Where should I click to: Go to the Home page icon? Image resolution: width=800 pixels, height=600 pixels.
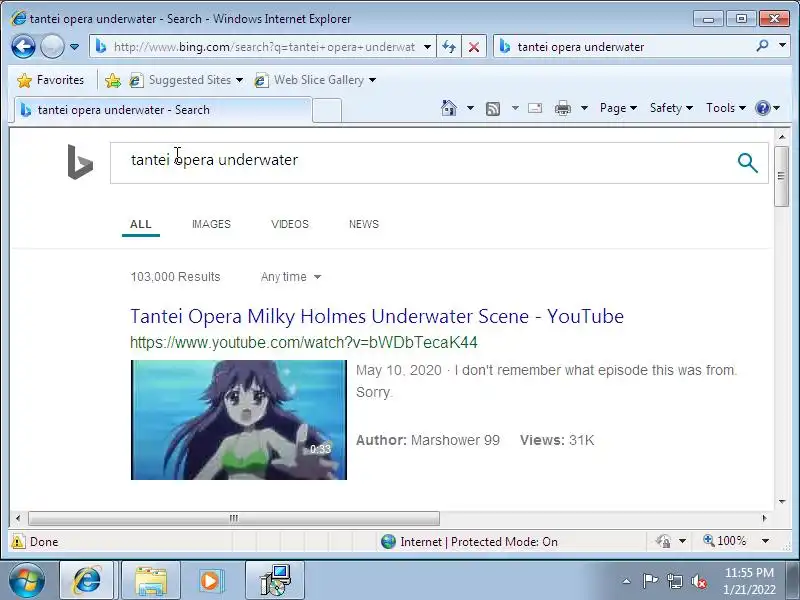click(448, 108)
